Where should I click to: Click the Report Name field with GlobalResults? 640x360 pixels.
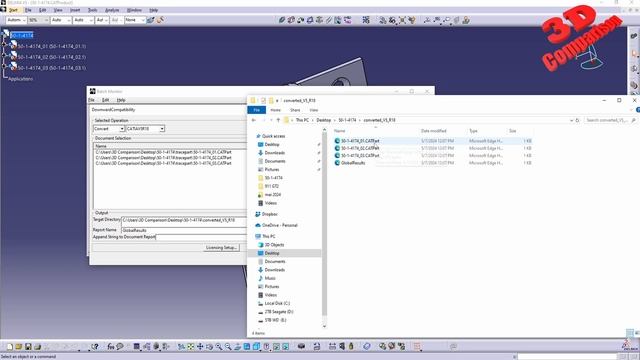click(x=184, y=230)
